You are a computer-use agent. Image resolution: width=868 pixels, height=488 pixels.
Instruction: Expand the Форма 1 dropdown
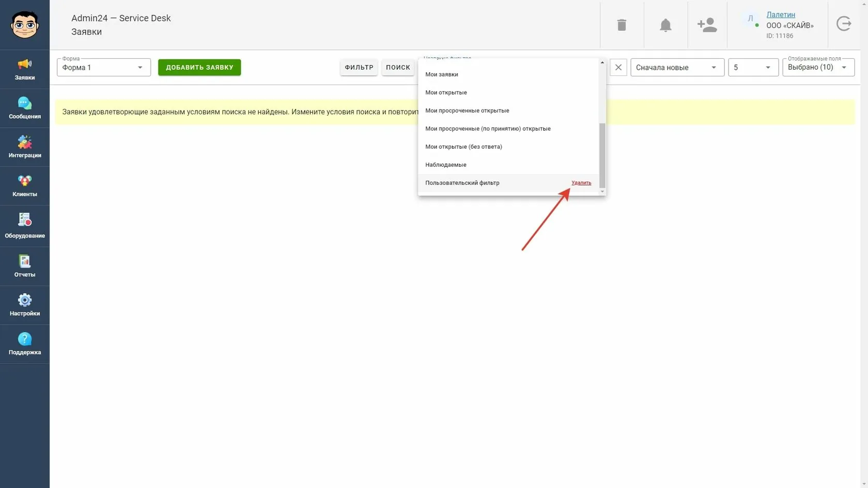(x=104, y=67)
